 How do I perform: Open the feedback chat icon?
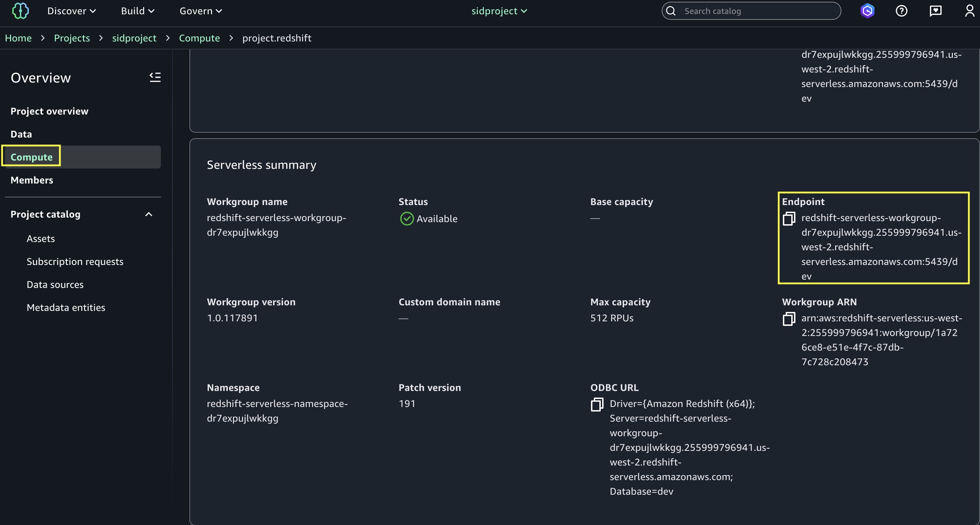(x=935, y=11)
